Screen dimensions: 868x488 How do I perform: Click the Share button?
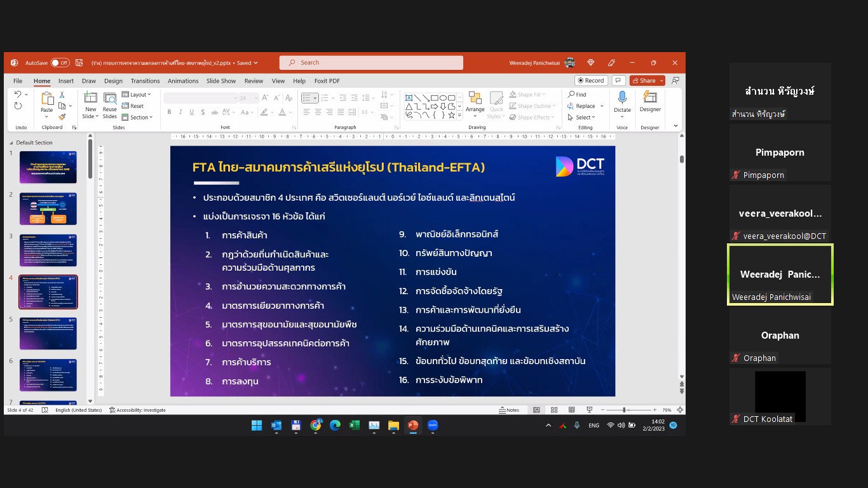[647, 81]
